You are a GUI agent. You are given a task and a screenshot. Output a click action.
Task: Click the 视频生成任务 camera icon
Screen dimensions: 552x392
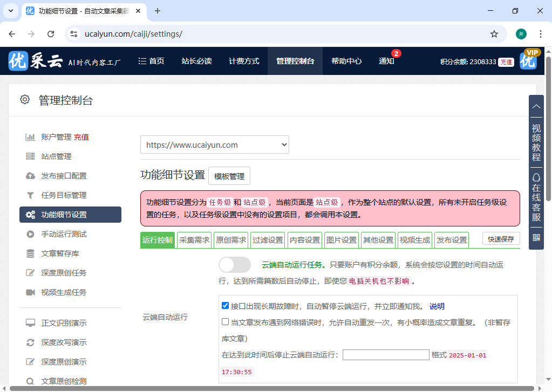pos(31,292)
